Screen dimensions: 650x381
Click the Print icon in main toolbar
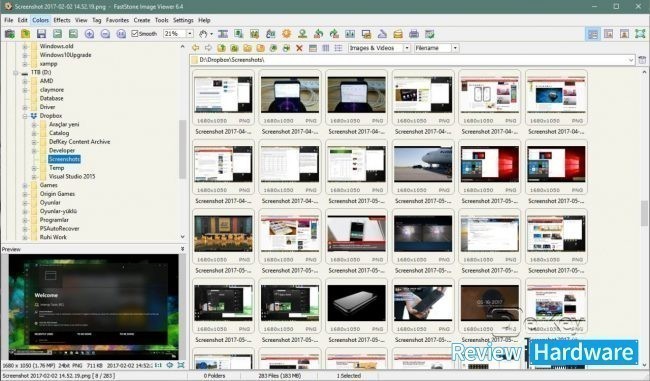point(414,34)
